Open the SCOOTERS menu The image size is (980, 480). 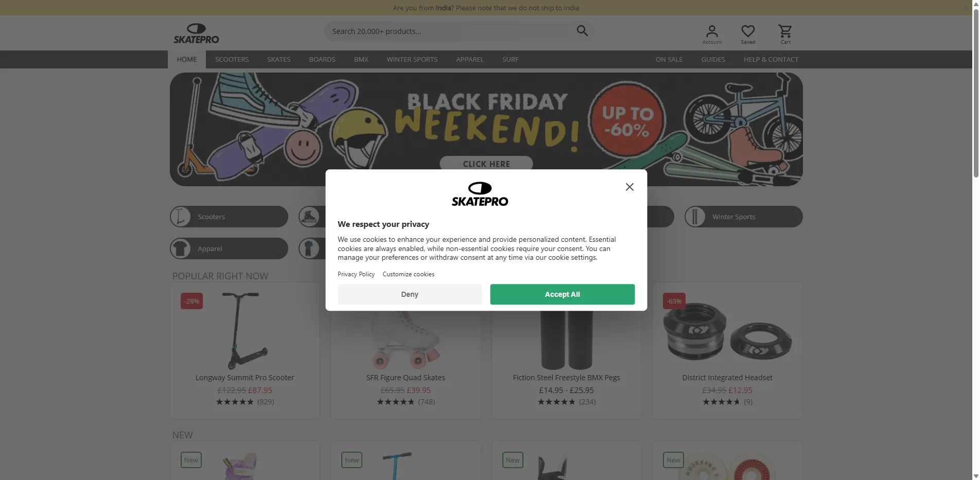pos(232,60)
